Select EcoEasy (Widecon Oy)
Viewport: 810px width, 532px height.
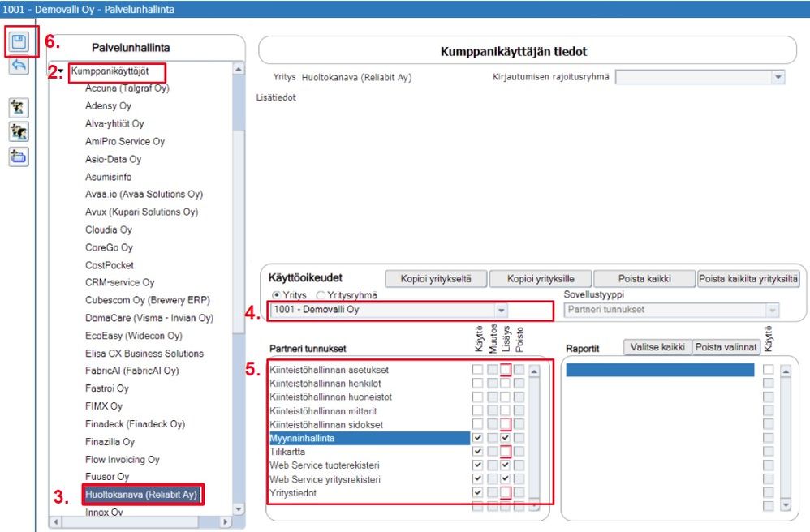tap(133, 336)
